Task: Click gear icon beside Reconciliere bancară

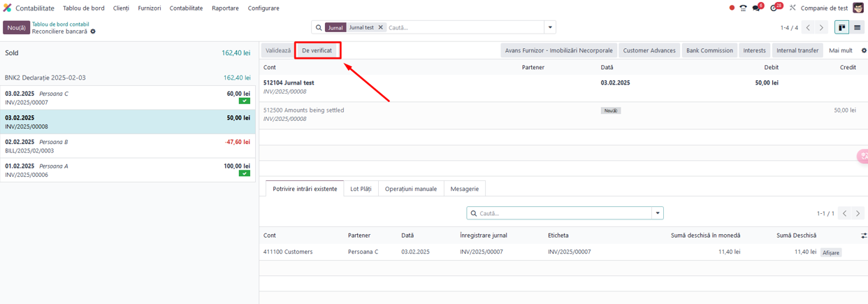Action: (93, 31)
